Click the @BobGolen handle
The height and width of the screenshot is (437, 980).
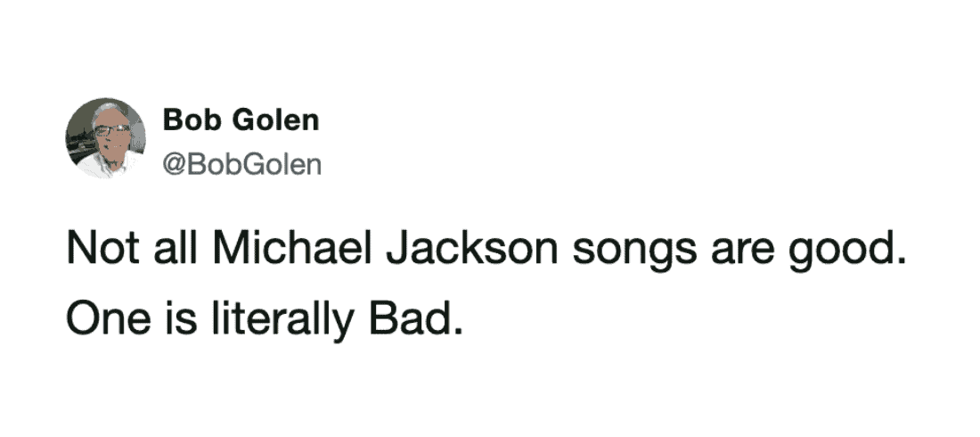pyautogui.click(x=241, y=164)
